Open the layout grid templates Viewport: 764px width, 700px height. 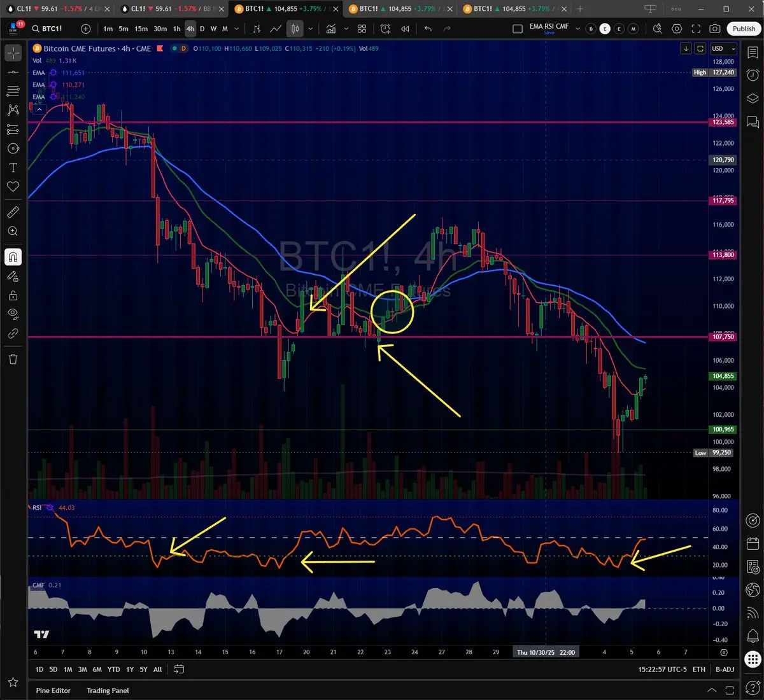click(x=362, y=29)
